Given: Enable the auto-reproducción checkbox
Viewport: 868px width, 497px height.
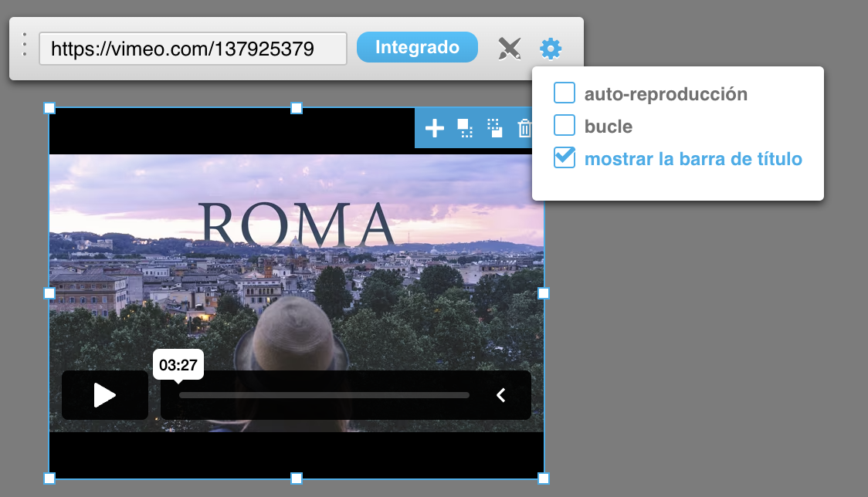Looking at the screenshot, I should [564, 93].
